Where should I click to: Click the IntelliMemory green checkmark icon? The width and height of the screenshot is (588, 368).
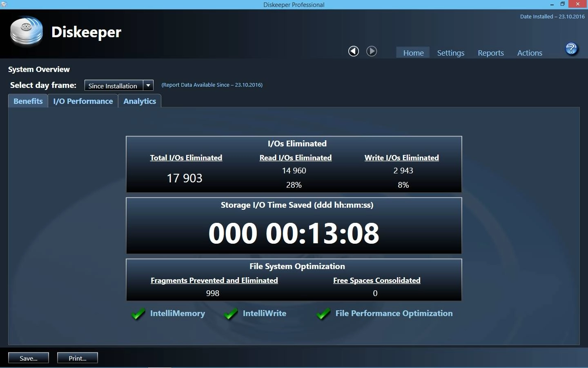[138, 314]
